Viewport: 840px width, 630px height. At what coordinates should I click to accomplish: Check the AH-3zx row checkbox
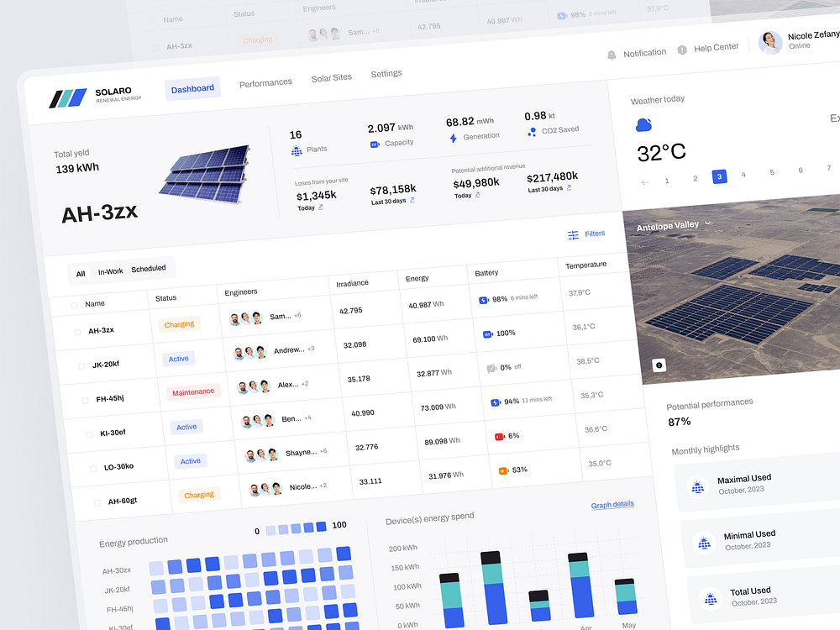pyautogui.click(x=77, y=332)
